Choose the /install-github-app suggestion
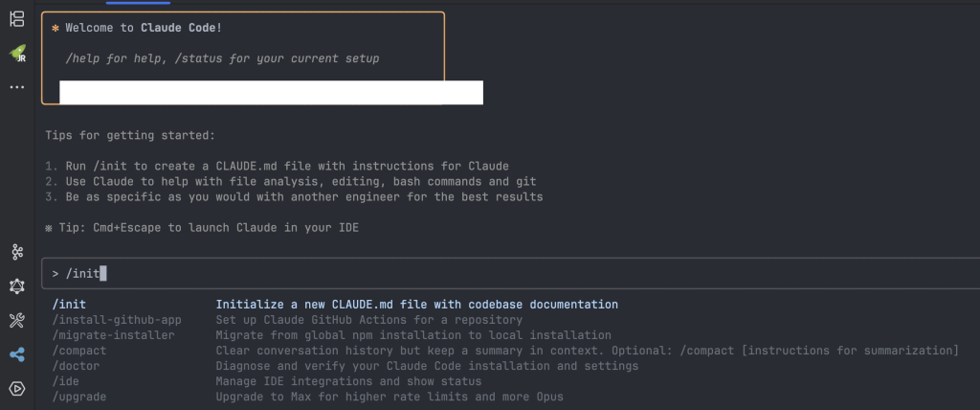This screenshot has width=980, height=410. (117, 320)
